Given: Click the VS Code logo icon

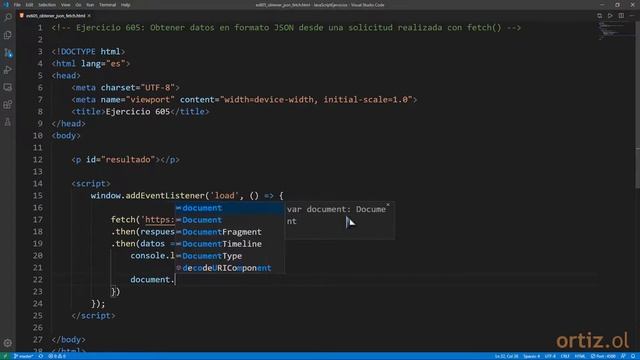Looking at the screenshot, I should point(6,5).
